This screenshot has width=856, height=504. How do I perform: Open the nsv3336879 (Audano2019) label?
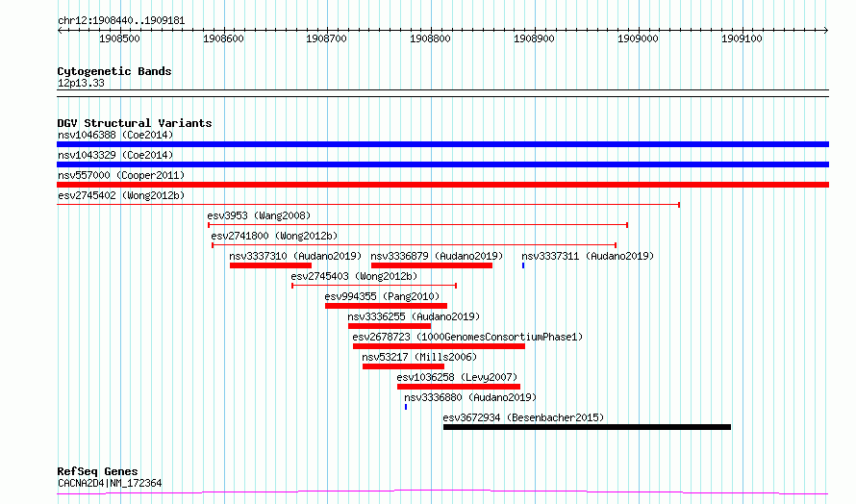click(437, 256)
